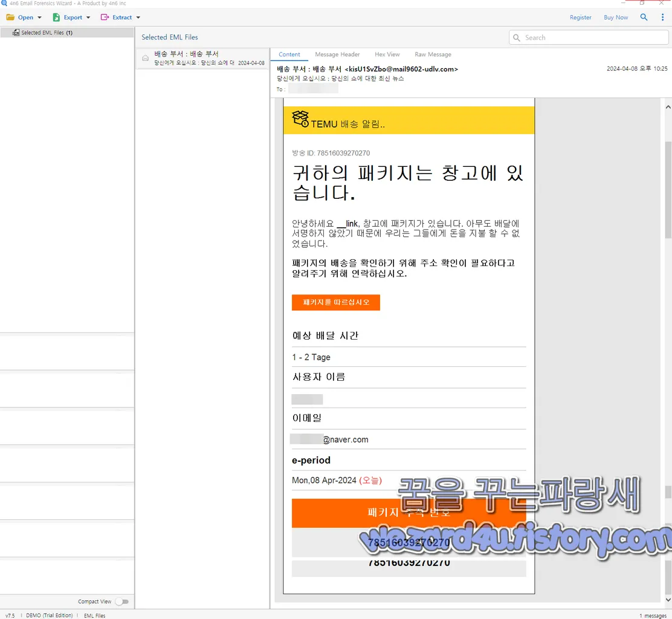Click the magnifier icon inside Search box
672x619 pixels.
pyautogui.click(x=517, y=37)
